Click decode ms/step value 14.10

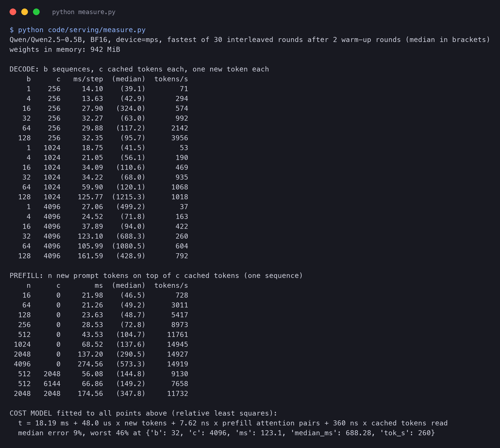point(92,89)
